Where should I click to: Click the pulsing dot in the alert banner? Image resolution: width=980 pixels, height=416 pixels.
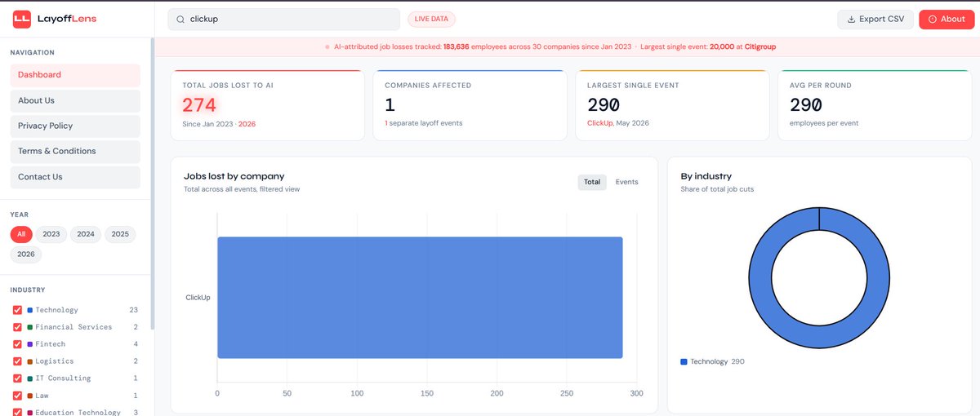coord(327,47)
